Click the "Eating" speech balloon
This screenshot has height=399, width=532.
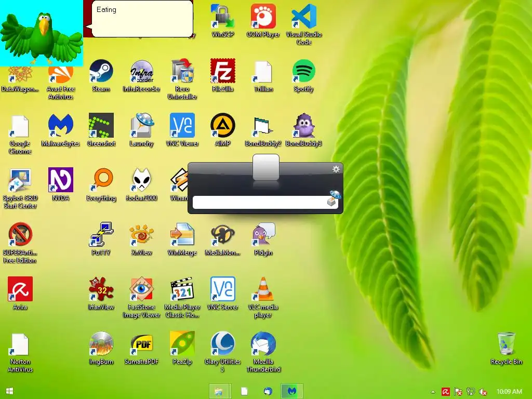142,19
